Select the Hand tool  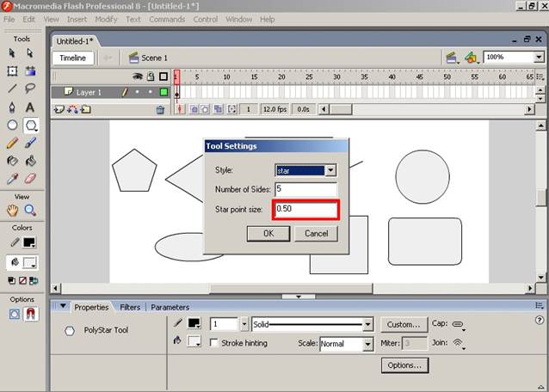12,210
